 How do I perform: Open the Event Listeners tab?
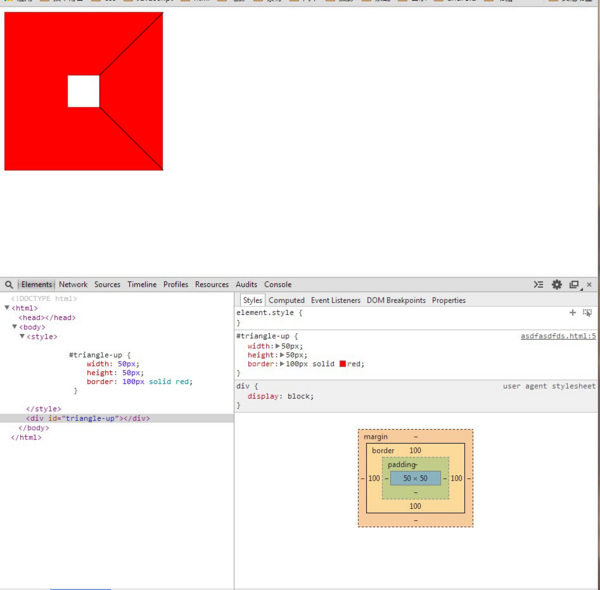[335, 300]
